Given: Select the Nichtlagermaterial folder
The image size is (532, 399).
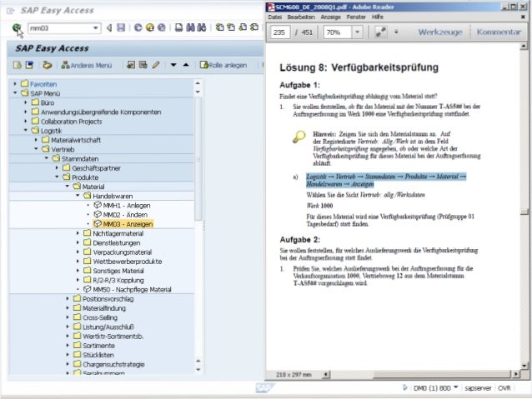Looking at the screenshot, I should coord(118,233).
